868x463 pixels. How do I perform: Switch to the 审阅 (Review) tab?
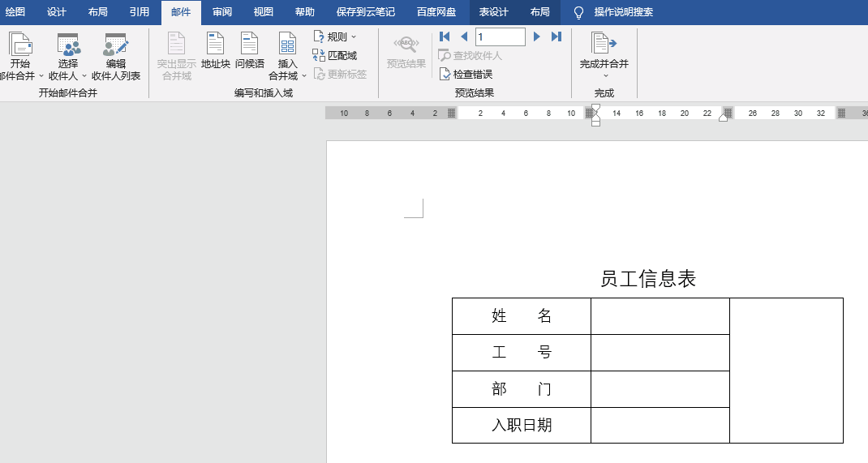coord(222,12)
